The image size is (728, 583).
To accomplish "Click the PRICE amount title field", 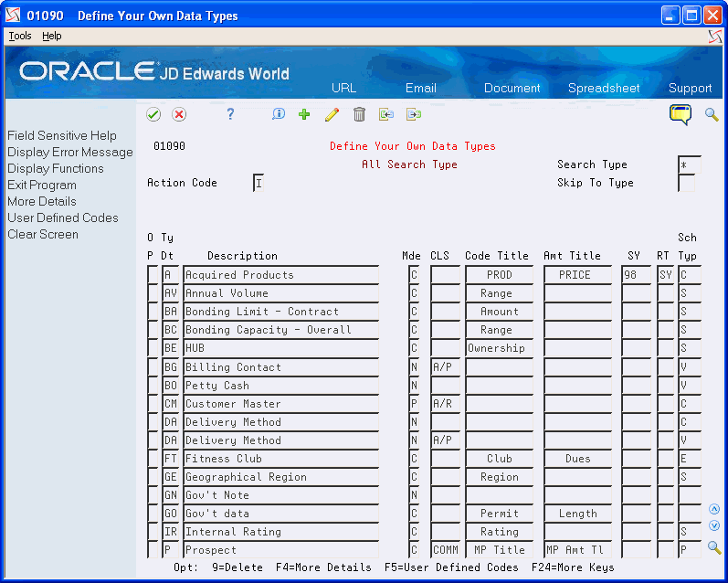I will click(x=577, y=275).
